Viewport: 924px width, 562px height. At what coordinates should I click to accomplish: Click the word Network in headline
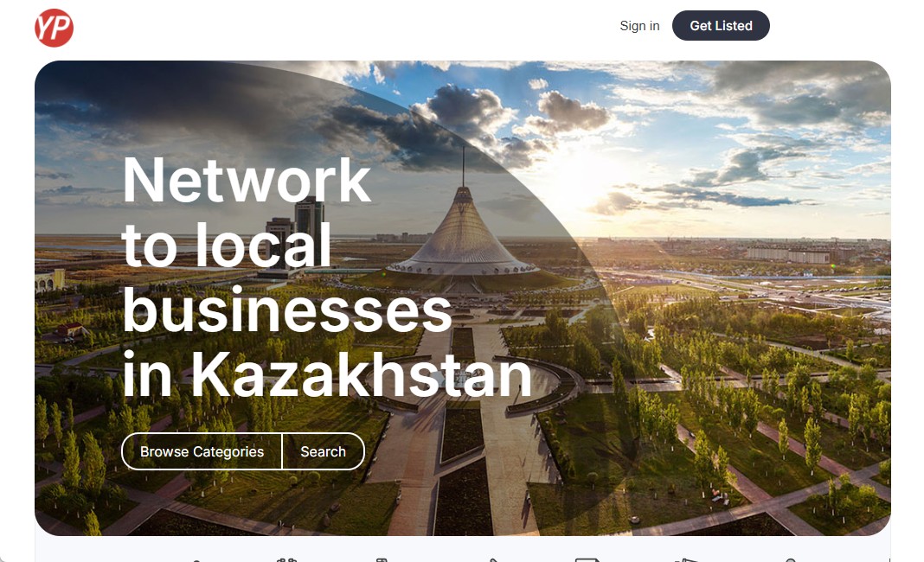click(x=247, y=180)
